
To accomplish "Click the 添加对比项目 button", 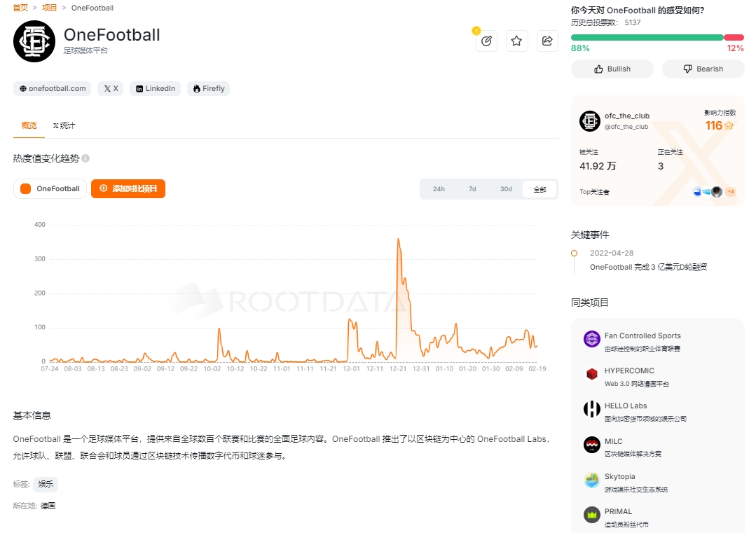I will tap(128, 188).
